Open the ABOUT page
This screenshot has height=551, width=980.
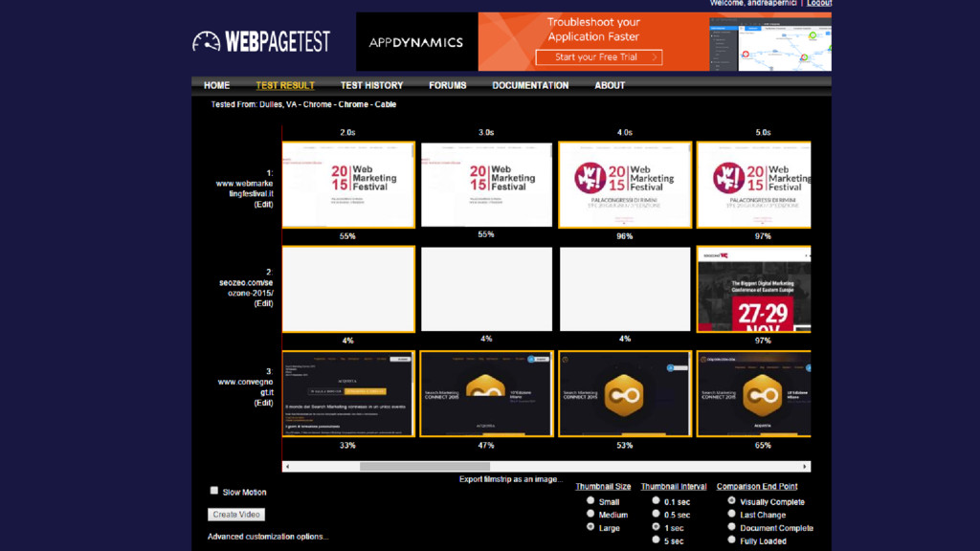610,85
